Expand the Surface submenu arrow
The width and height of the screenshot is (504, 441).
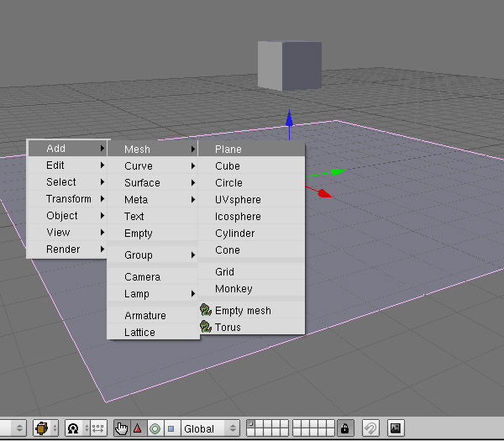[x=193, y=182]
